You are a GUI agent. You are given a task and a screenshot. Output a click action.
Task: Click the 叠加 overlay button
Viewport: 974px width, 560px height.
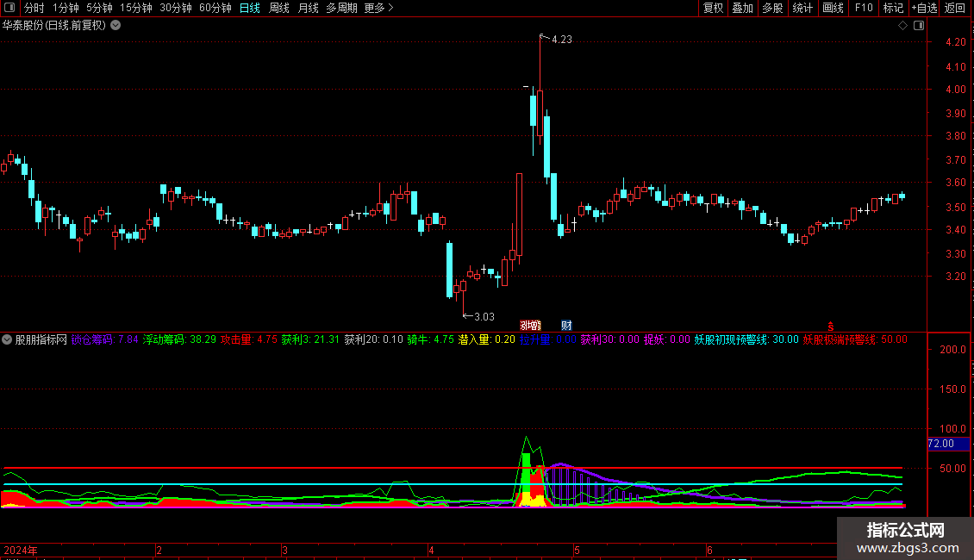point(742,8)
